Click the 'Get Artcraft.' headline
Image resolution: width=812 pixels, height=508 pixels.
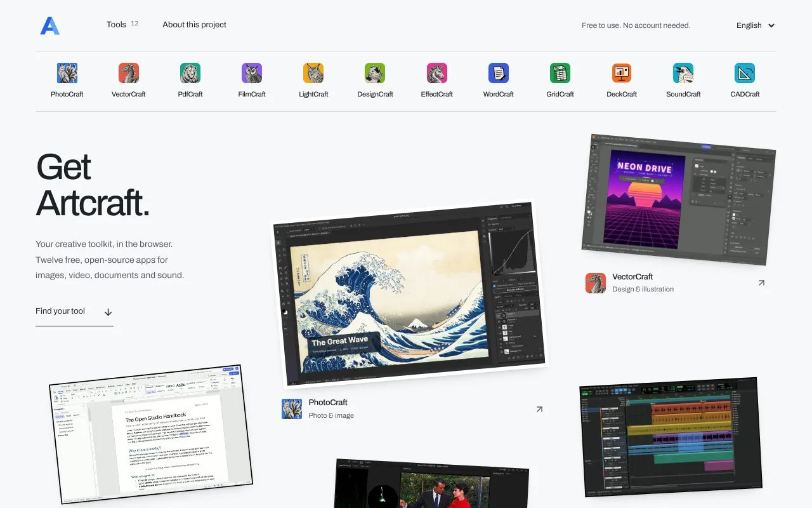click(93, 185)
